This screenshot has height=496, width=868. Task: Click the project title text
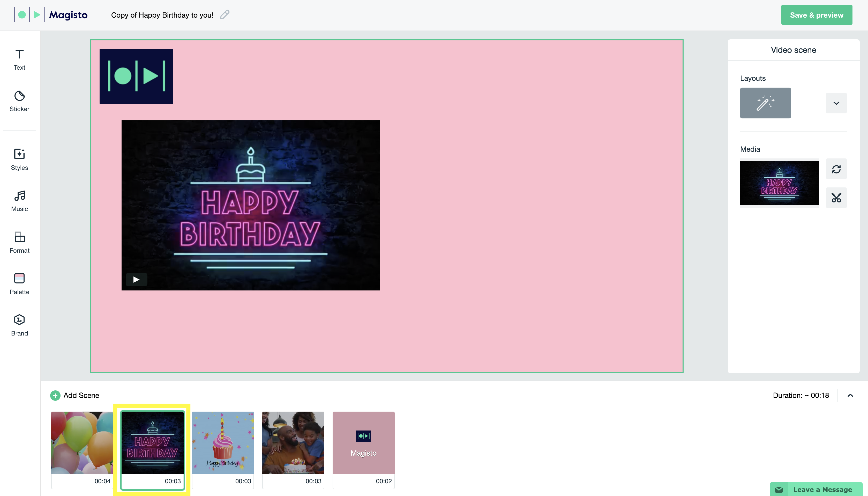[162, 15]
